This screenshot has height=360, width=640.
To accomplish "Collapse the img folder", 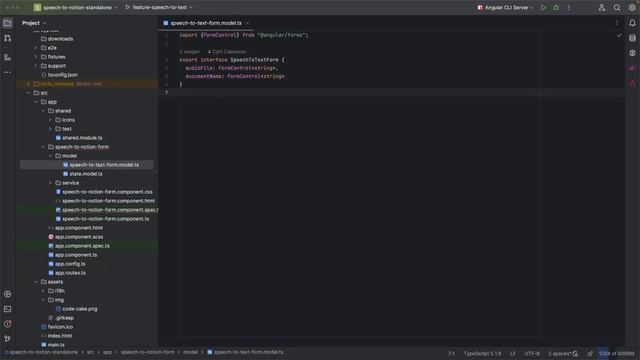I will pos(43,300).
